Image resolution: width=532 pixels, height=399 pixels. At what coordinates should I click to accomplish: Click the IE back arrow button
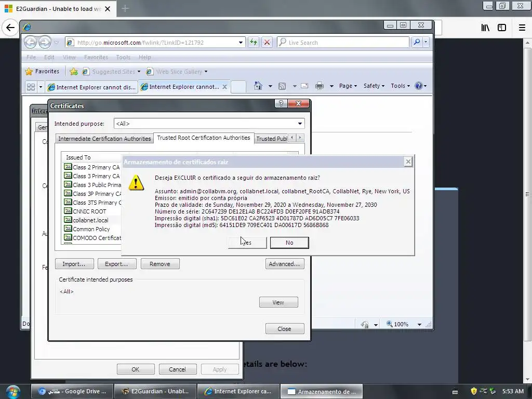(x=31, y=43)
